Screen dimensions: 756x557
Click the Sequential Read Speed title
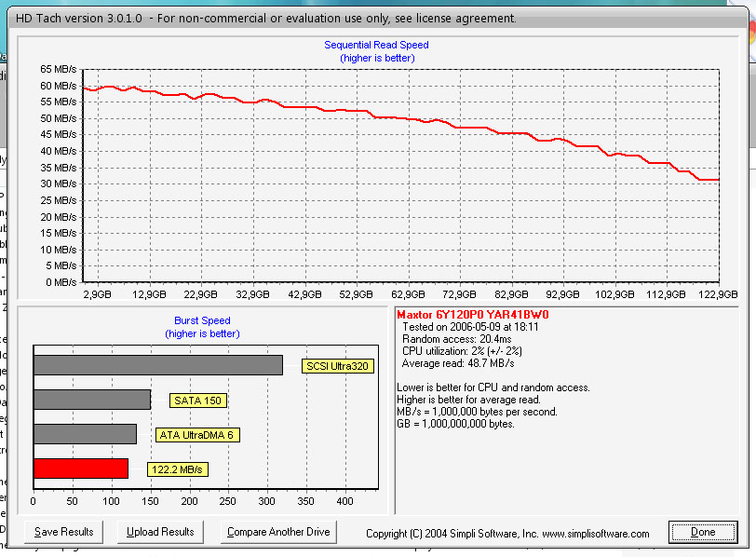tap(376, 45)
